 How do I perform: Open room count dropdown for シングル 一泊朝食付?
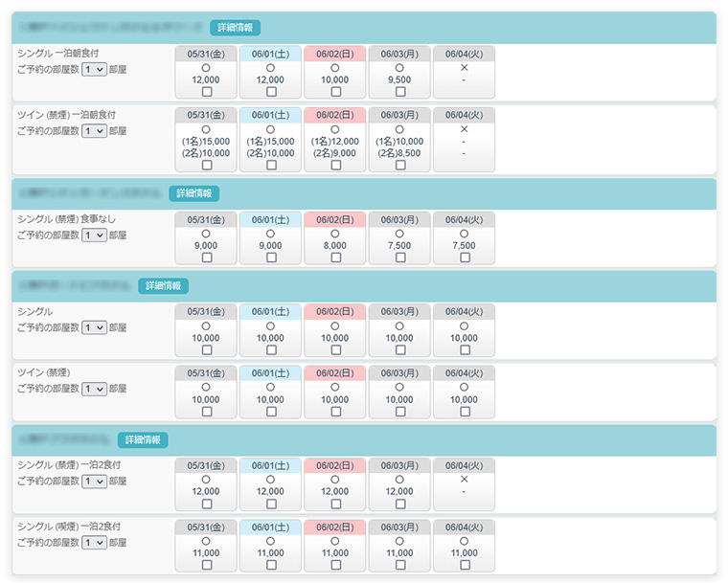[x=94, y=70]
